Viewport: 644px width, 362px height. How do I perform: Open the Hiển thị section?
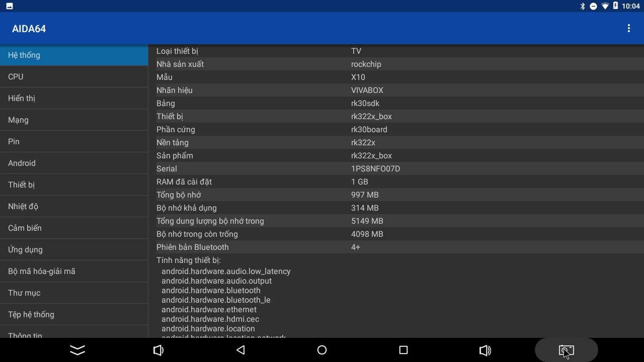pyautogui.click(x=74, y=98)
